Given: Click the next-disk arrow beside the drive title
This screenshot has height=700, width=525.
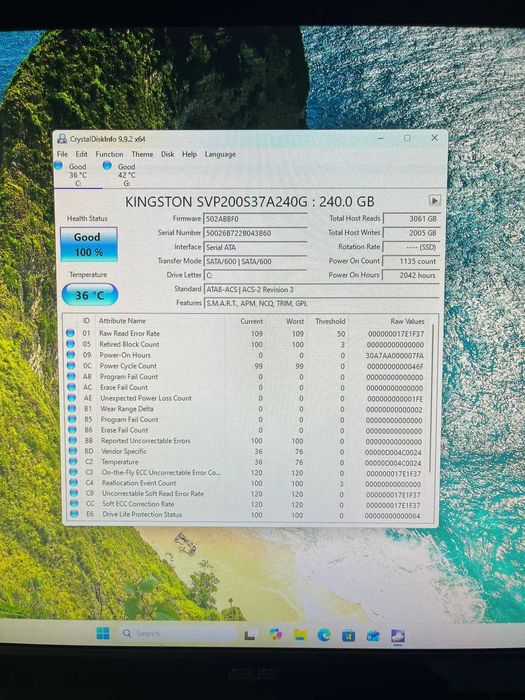Looking at the screenshot, I should (x=434, y=201).
